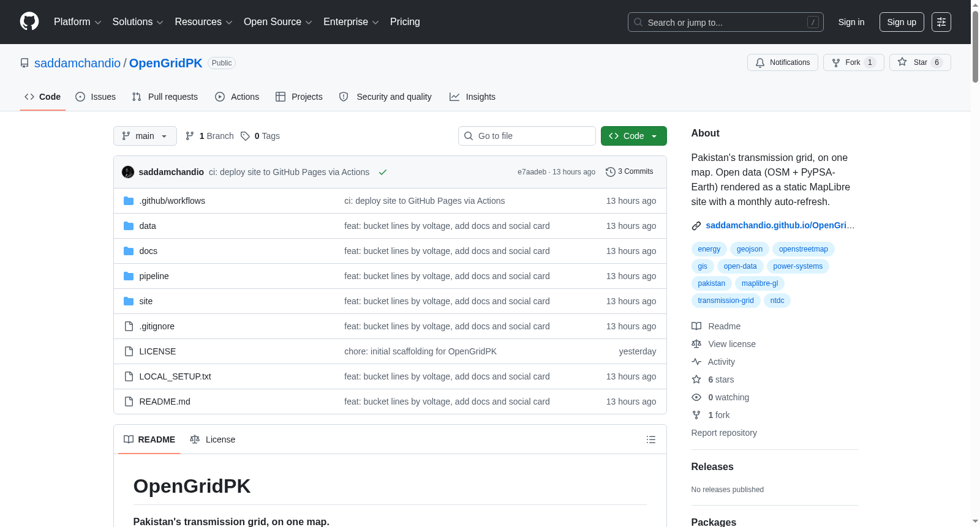The image size is (980, 527).
Task: Click the Sign in link
Action: point(851,22)
